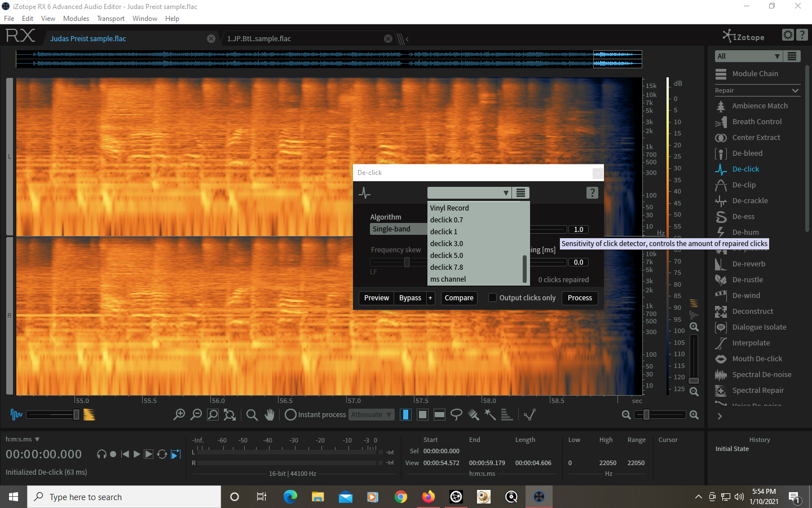Open De-click preset menu list icon
The height and width of the screenshot is (508, 812).
click(521, 193)
